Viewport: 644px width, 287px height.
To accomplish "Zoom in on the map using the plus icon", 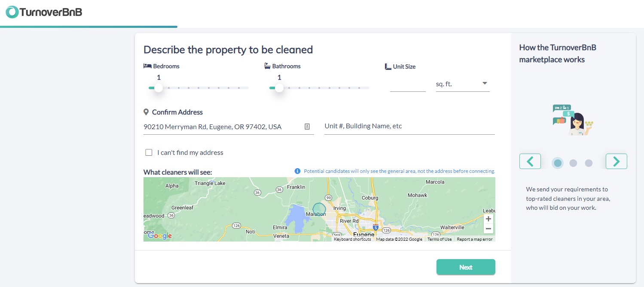I will click(488, 219).
